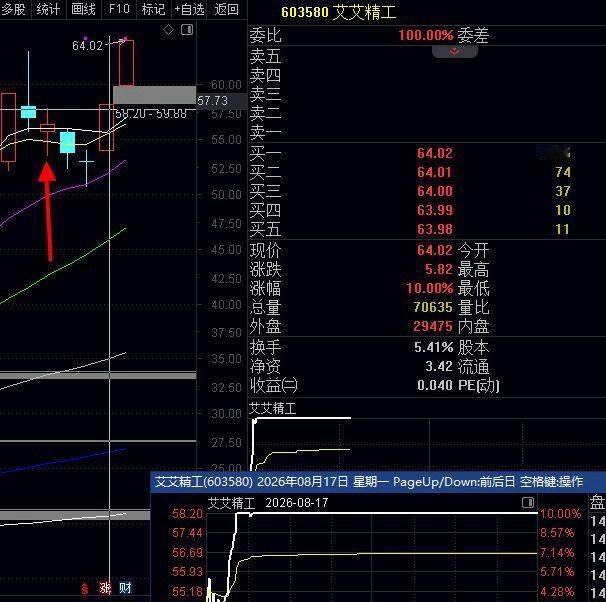This screenshot has width=606, height=602.
Task: Select the 买三 price 64.00
Action: pos(435,191)
